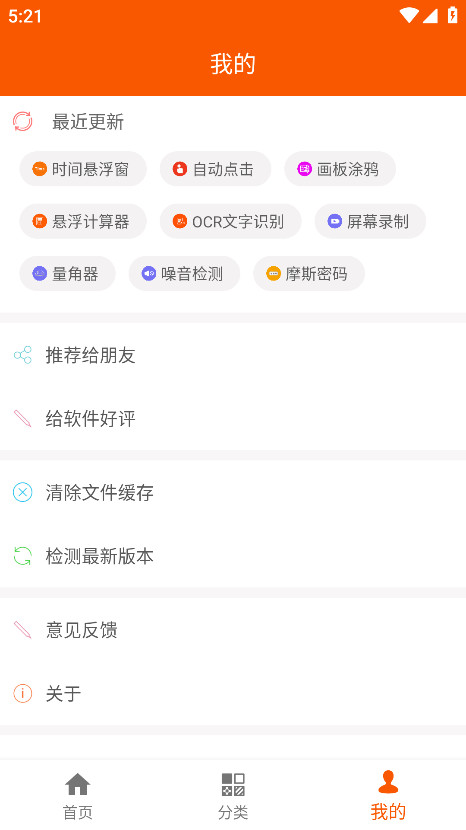Open 画板涂鸦 drawing board
The image size is (466, 830).
(340, 169)
